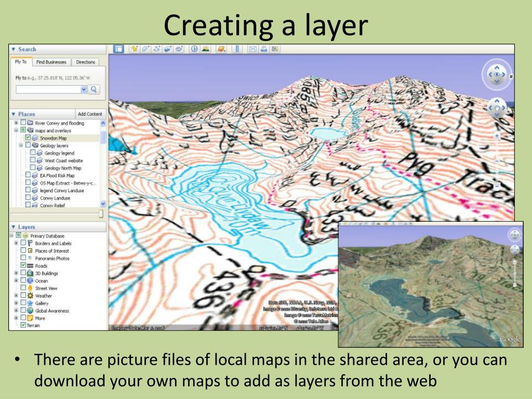Click the Gallery star icon

click(30, 303)
